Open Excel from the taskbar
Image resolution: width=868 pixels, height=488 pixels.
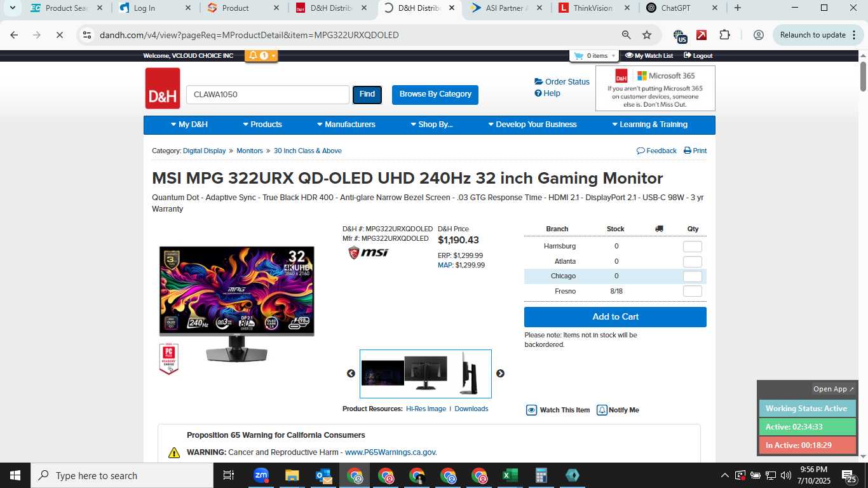pyautogui.click(x=510, y=475)
